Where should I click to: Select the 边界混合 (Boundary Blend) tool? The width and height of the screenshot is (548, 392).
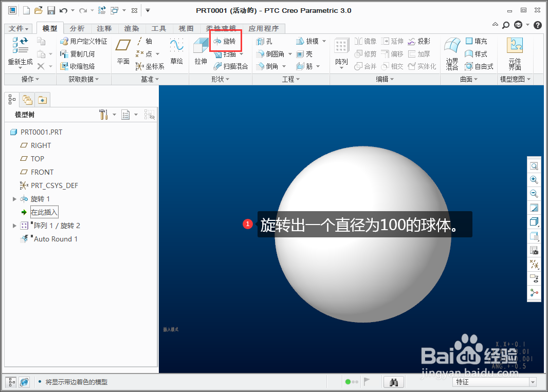pos(452,53)
